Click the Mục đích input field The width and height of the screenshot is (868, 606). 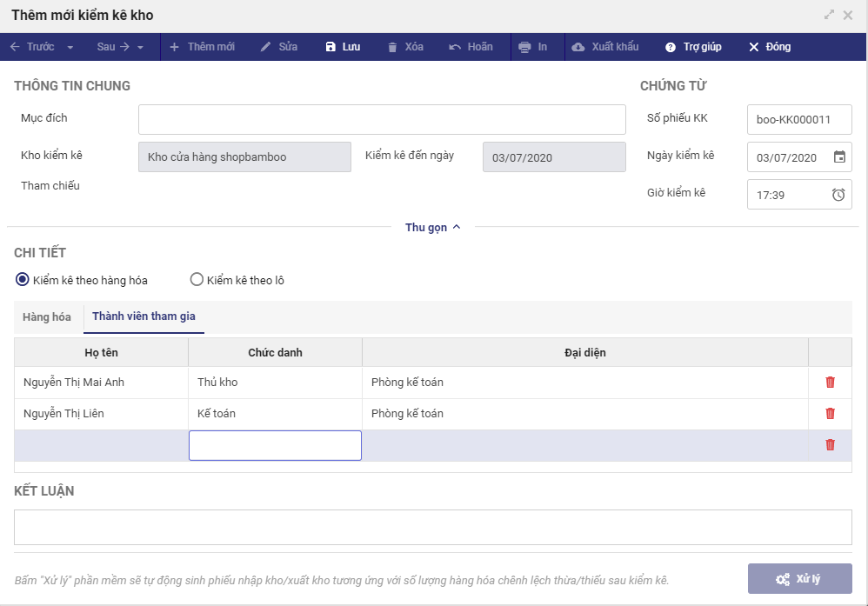click(382, 119)
